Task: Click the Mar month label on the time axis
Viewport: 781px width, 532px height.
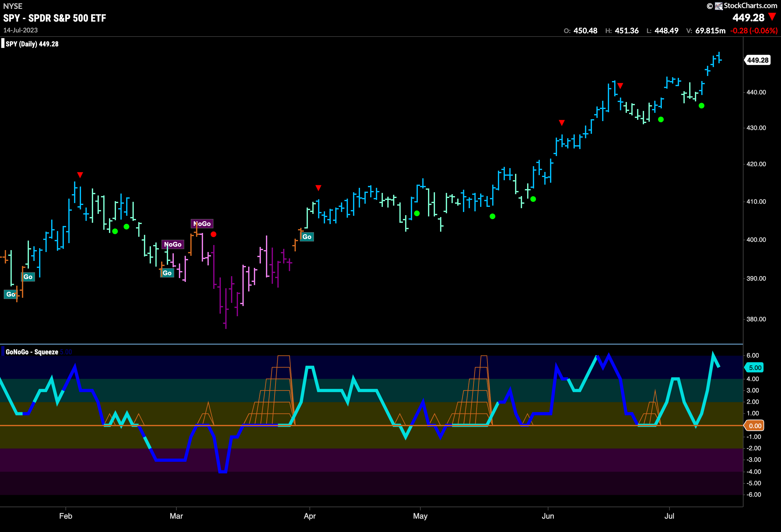Action: click(176, 516)
